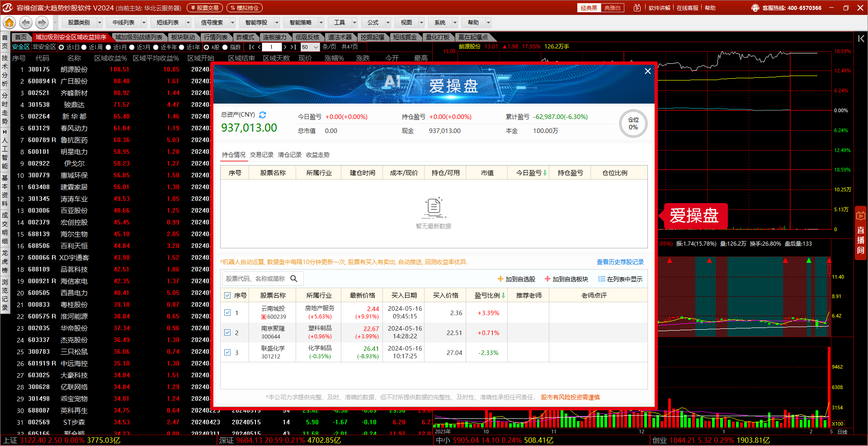Screen dimensions: 868x446
Task: Click the page number input box
Action: tap(272, 47)
